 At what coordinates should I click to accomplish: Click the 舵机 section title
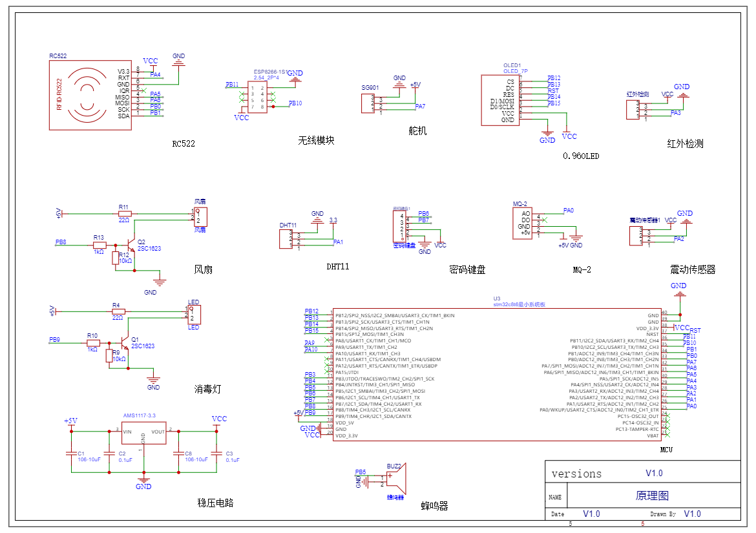(417, 131)
